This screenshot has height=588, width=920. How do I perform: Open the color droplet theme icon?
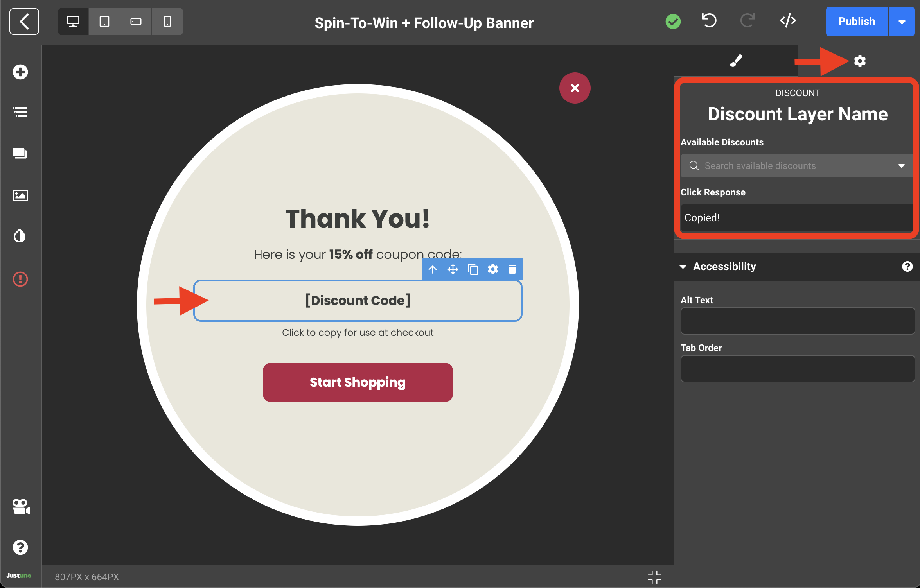coord(20,236)
